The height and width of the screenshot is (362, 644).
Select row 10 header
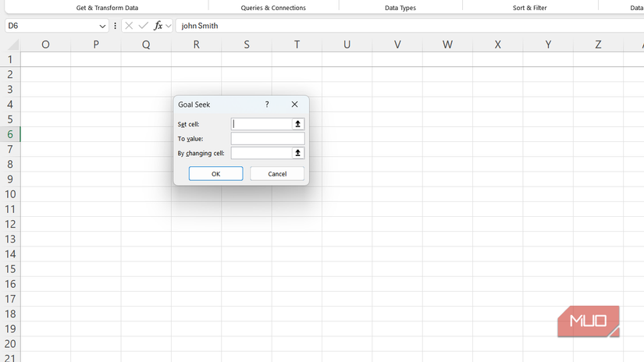click(10, 194)
